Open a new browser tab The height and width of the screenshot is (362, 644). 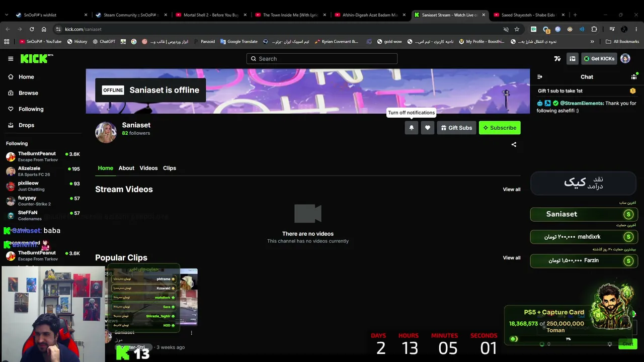(575, 15)
